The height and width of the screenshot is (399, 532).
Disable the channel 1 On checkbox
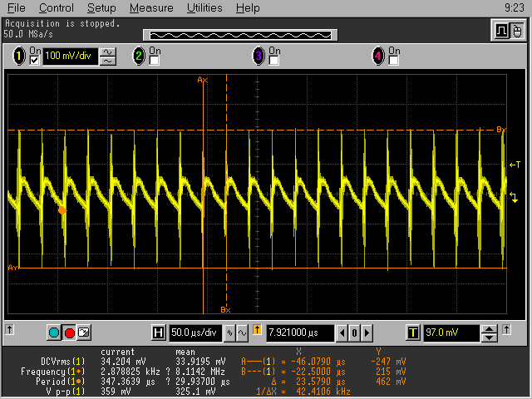pyautogui.click(x=34, y=61)
